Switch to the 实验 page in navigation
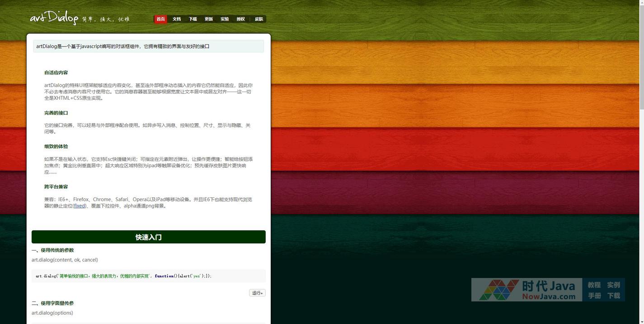Viewport: 644px width, 324px height. [x=225, y=19]
